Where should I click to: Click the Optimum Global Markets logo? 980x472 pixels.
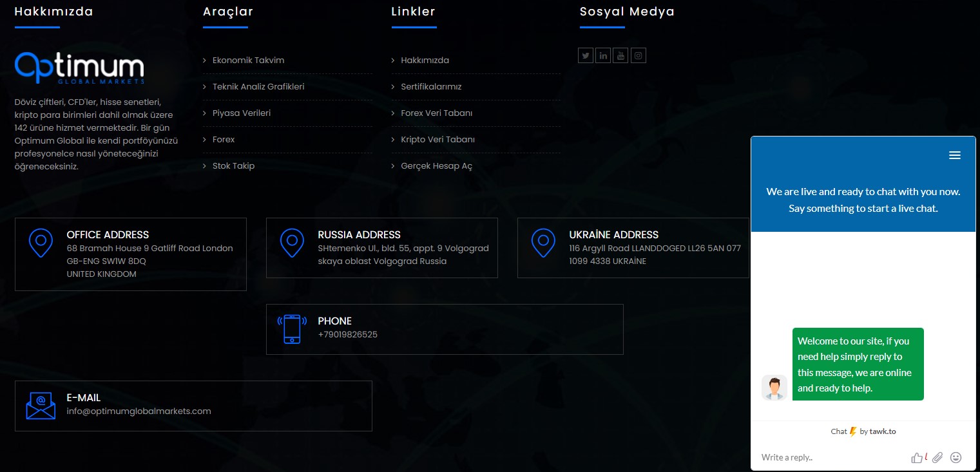(x=79, y=68)
